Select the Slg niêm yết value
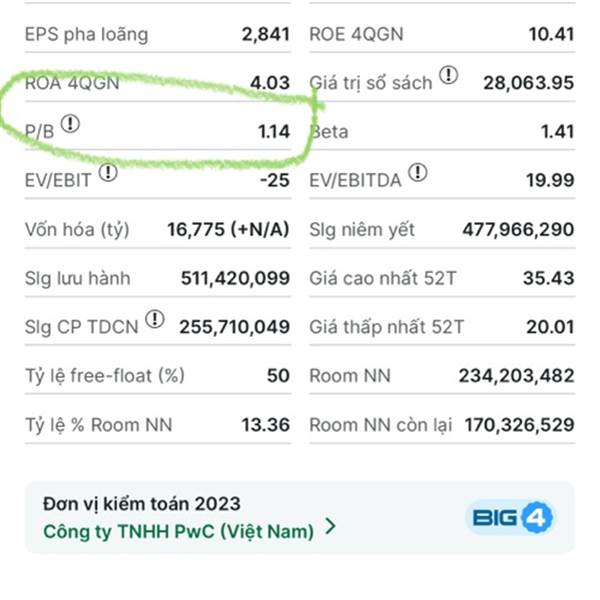Screen dimensions: 600x600 518,230
